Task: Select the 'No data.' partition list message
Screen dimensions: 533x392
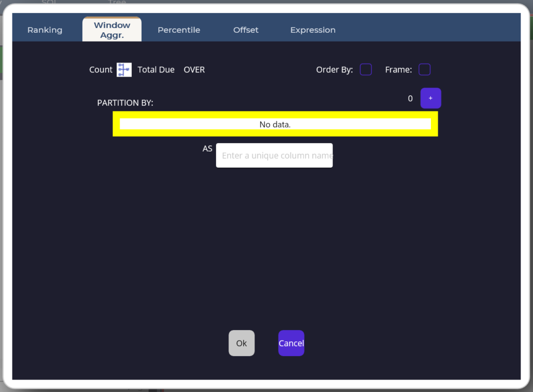Action: pyautogui.click(x=275, y=124)
